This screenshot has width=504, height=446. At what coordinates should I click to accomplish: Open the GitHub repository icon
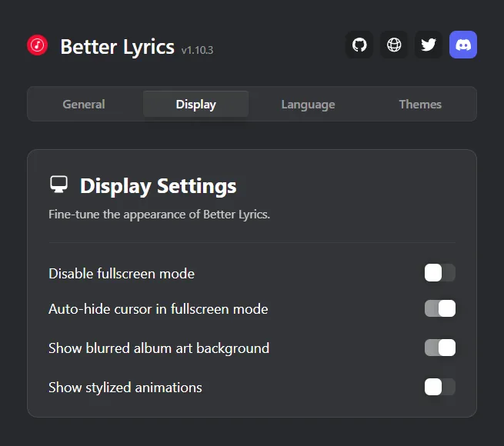click(x=359, y=45)
